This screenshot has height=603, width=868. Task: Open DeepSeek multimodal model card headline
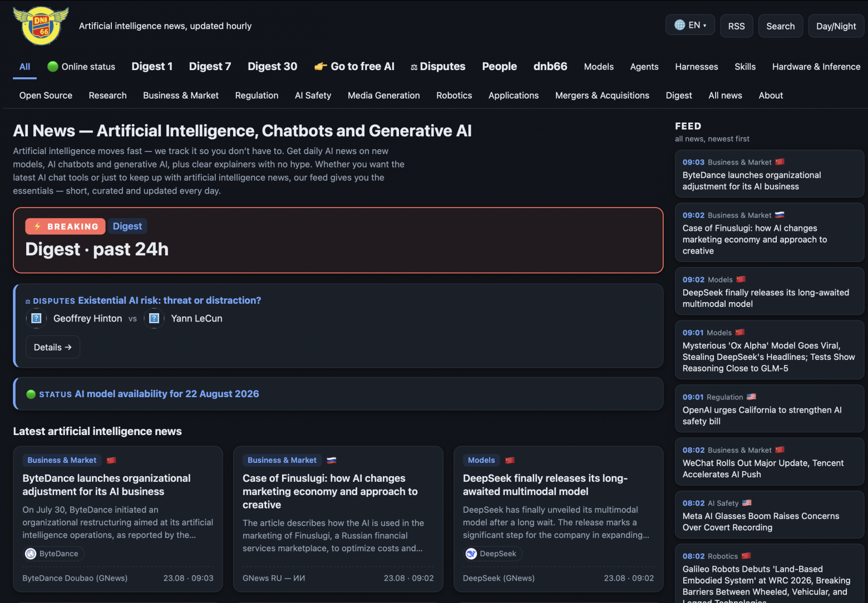click(x=545, y=485)
